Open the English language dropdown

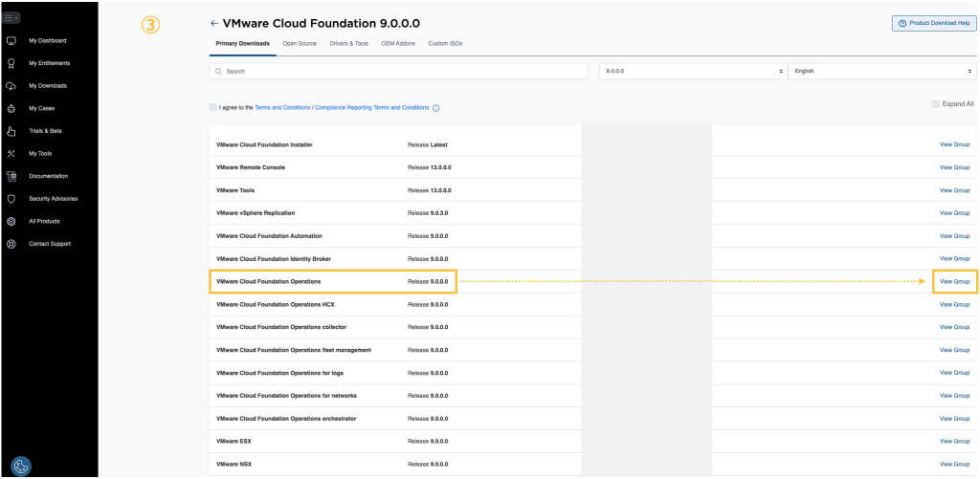coord(882,71)
